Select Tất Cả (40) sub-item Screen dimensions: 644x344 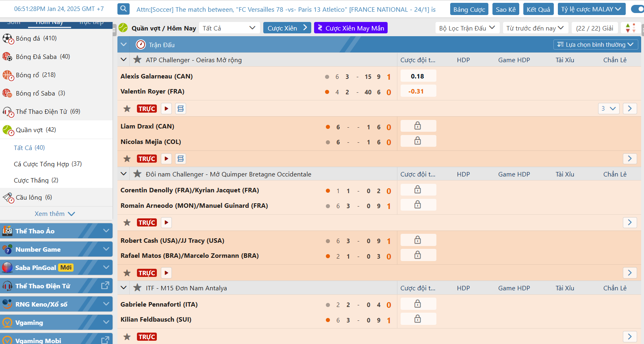click(29, 148)
